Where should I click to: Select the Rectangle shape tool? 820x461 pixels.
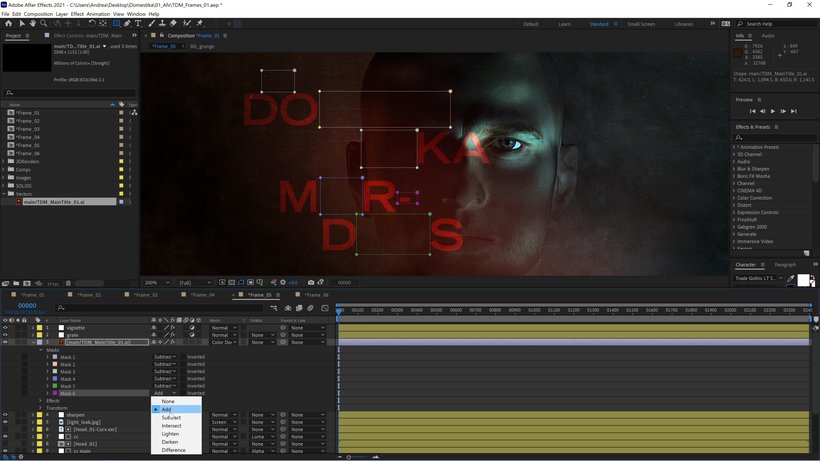[x=117, y=24]
